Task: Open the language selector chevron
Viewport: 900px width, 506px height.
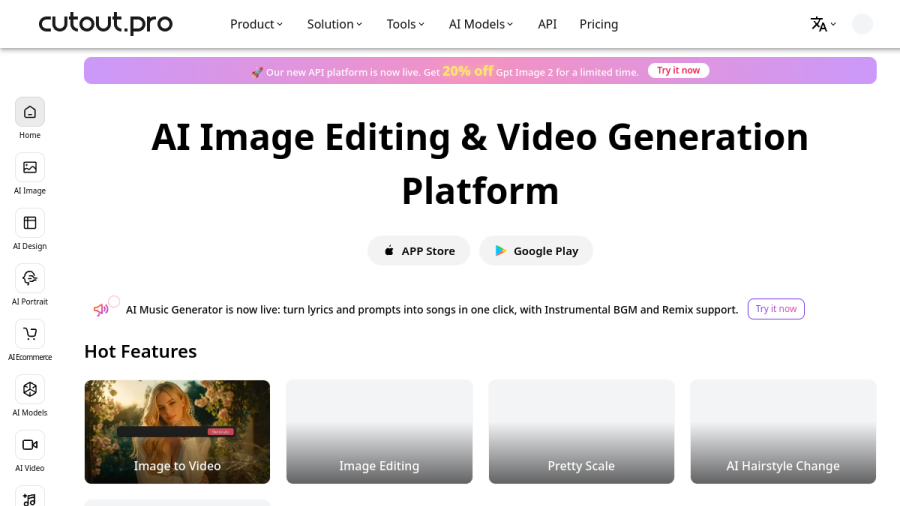Action: click(833, 24)
